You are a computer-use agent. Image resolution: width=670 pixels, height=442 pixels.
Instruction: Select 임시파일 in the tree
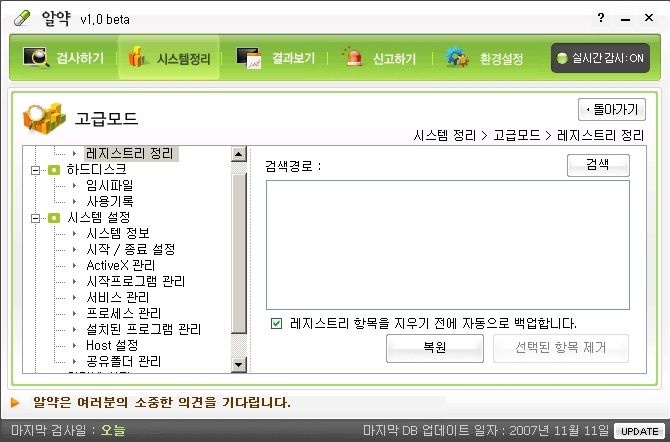click(110, 185)
